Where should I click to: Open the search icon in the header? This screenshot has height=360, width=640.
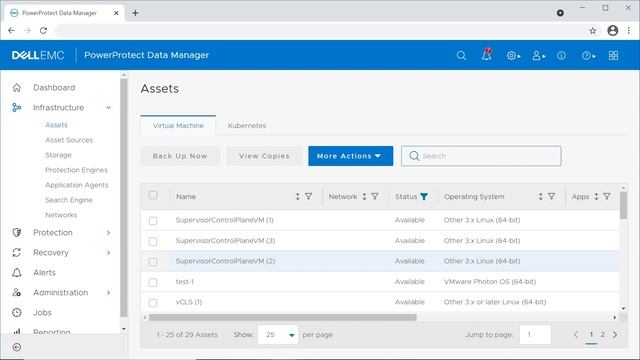[461, 56]
